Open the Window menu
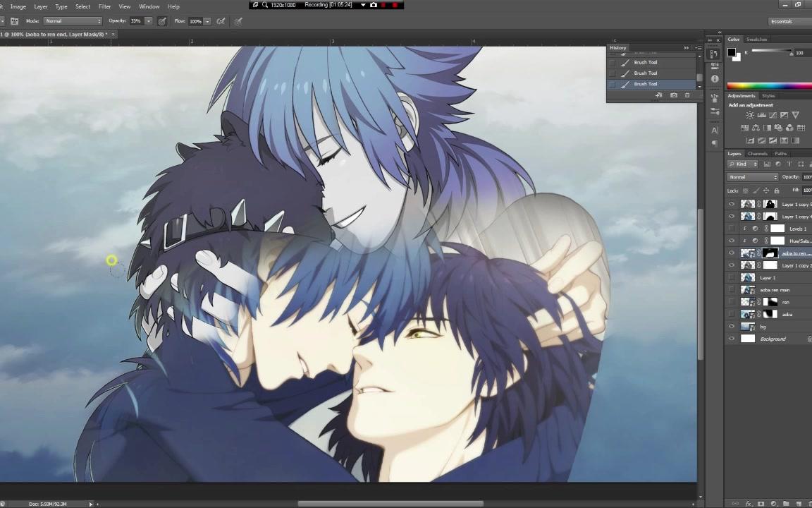This screenshot has width=812, height=508. tap(149, 7)
